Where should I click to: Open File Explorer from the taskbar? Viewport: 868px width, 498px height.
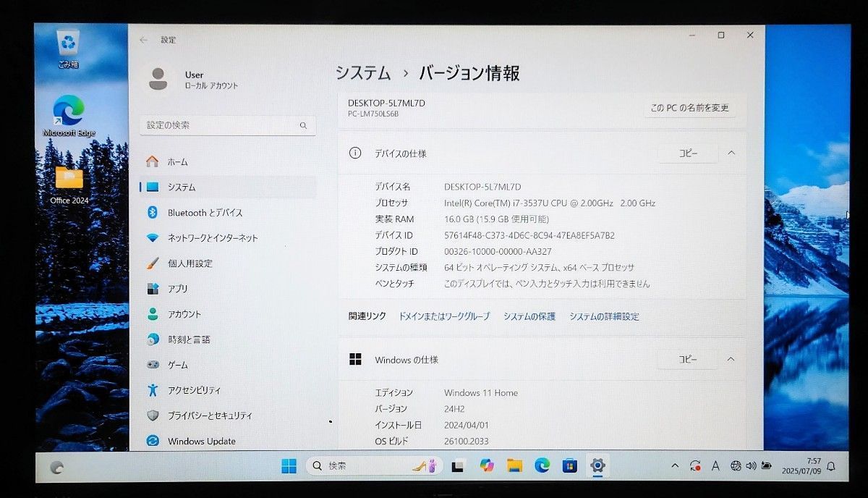[514, 466]
